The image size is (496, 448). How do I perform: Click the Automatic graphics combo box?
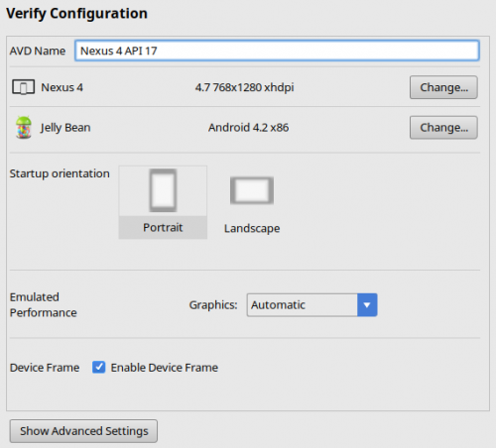click(x=311, y=305)
